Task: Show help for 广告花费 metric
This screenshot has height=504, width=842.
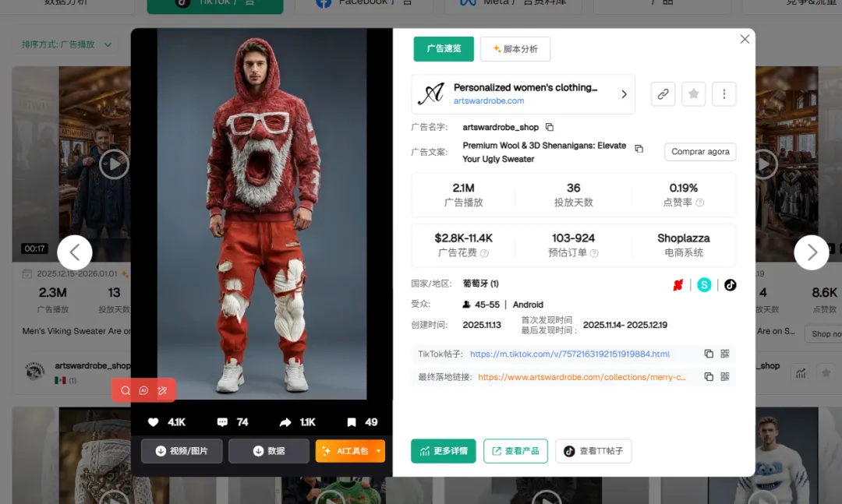Action: (484, 253)
